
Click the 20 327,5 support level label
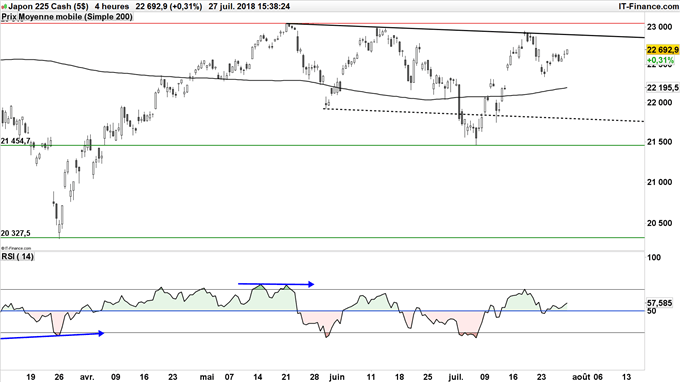click(x=16, y=233)
